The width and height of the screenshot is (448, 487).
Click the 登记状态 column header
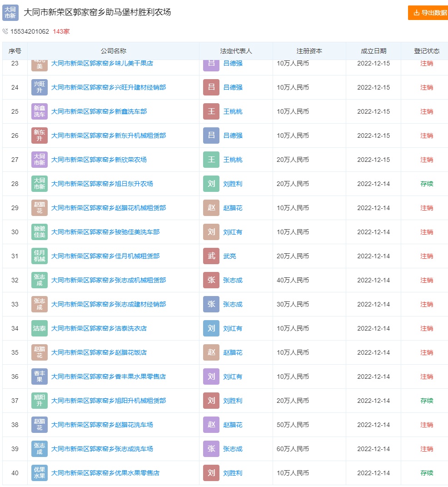pyautogui.click(x=426, y=51)
